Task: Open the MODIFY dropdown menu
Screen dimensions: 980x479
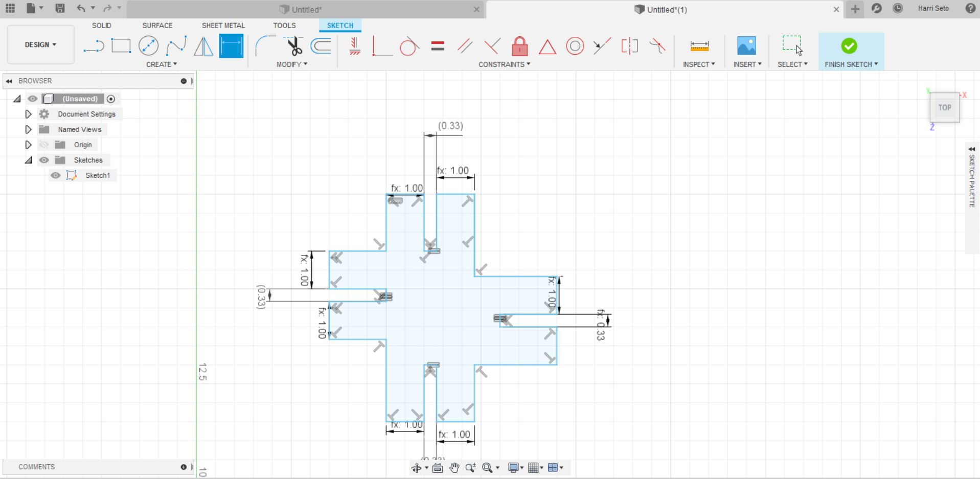Action: tap(292, 64)
